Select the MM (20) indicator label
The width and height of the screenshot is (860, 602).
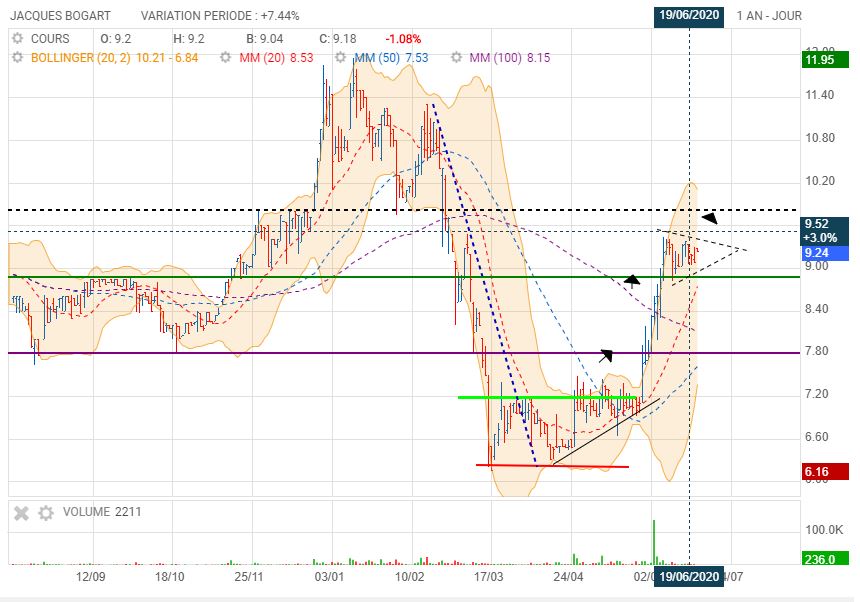[276, 58]
